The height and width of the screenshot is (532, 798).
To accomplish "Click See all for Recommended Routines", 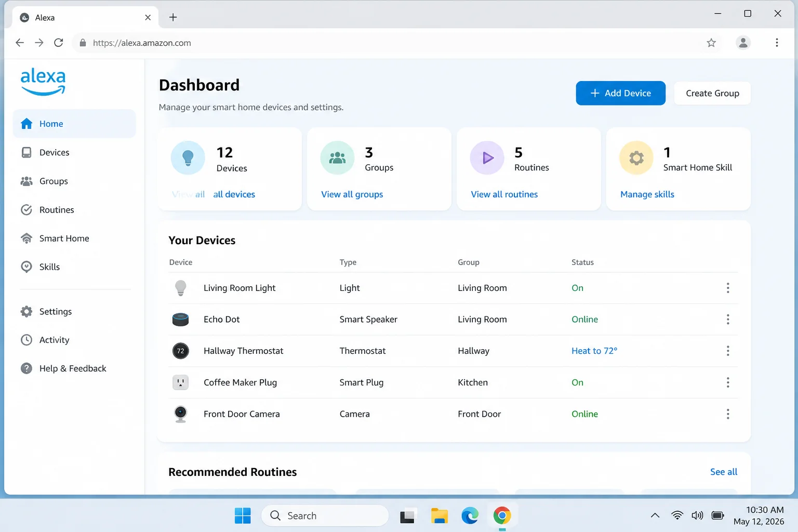I will pos(724,472).
